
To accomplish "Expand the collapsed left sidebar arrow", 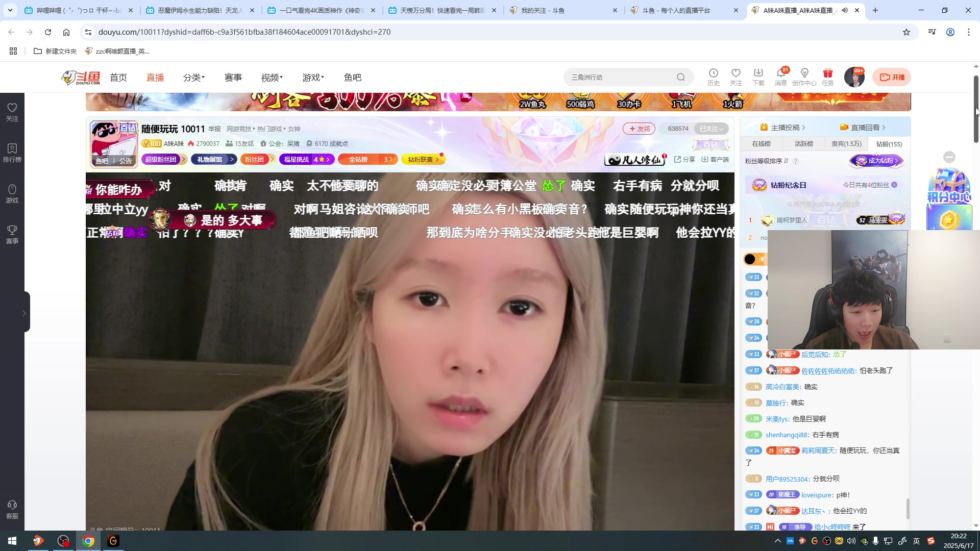I will 24,313.
